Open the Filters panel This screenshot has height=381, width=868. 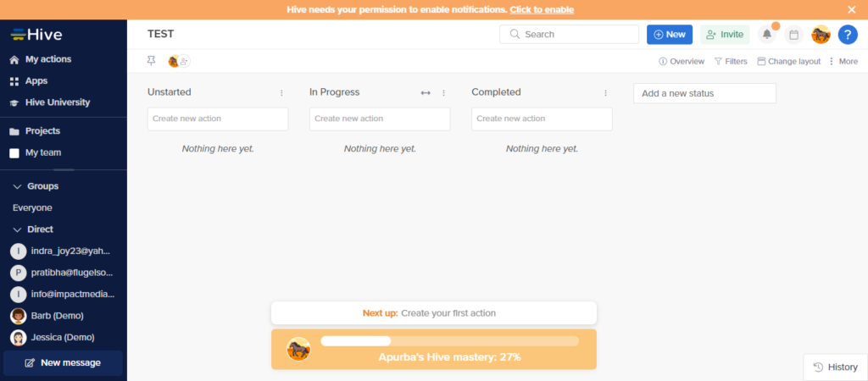[x=730, y=61]
